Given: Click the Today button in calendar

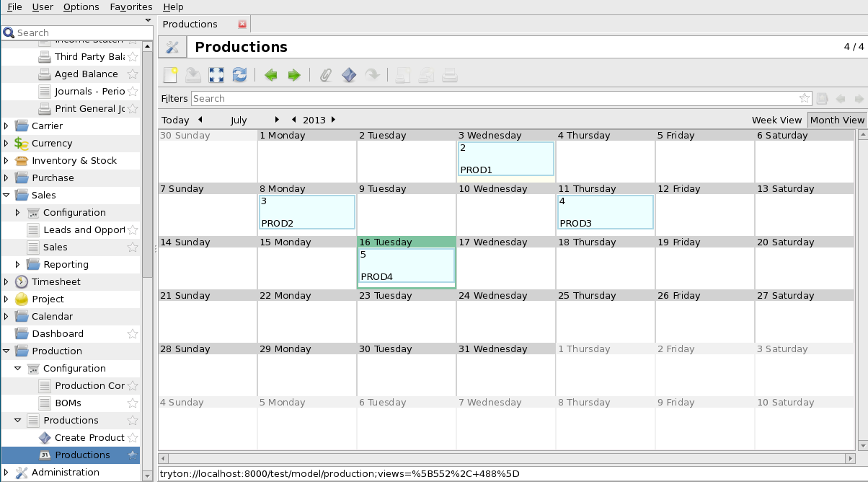Looking at the screenshot, I should (x=175, y=120).
